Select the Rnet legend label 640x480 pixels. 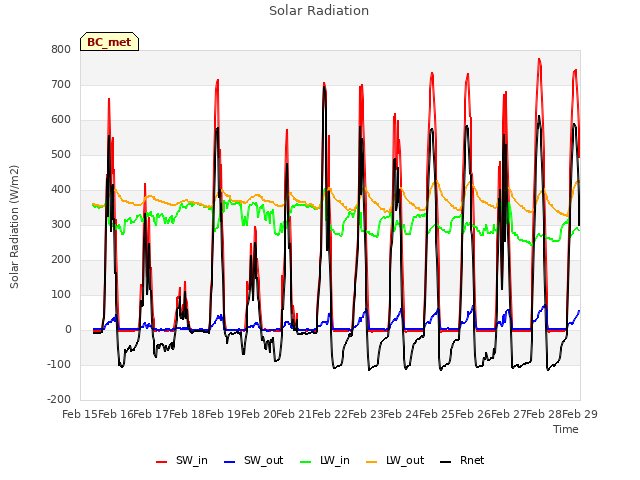(x=472, y=460)
